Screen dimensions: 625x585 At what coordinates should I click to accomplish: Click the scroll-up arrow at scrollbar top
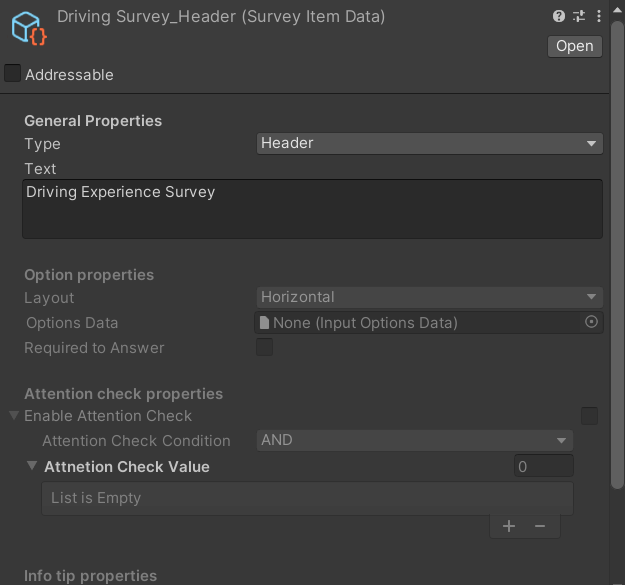617,10
